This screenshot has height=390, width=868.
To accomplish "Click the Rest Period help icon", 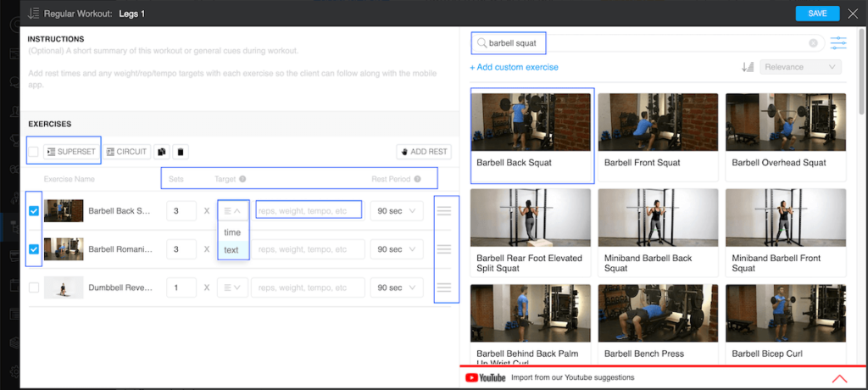I will pos(417,180).
